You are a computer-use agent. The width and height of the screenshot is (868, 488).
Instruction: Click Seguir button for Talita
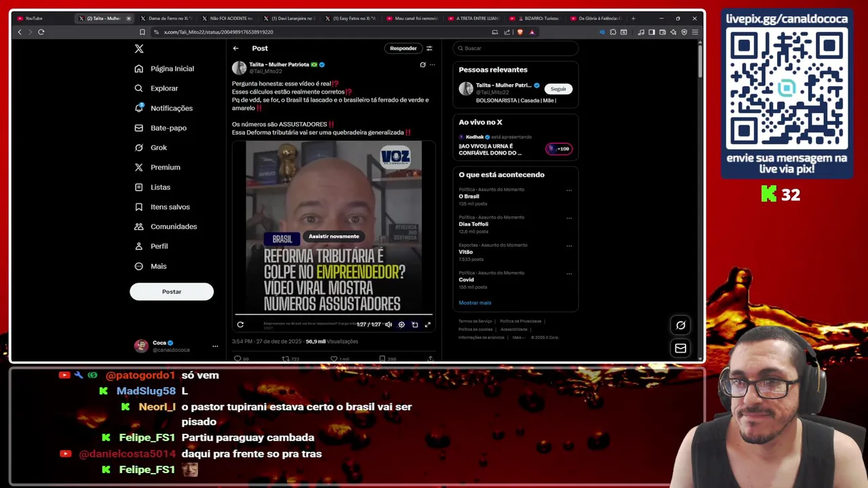(558, 89)
